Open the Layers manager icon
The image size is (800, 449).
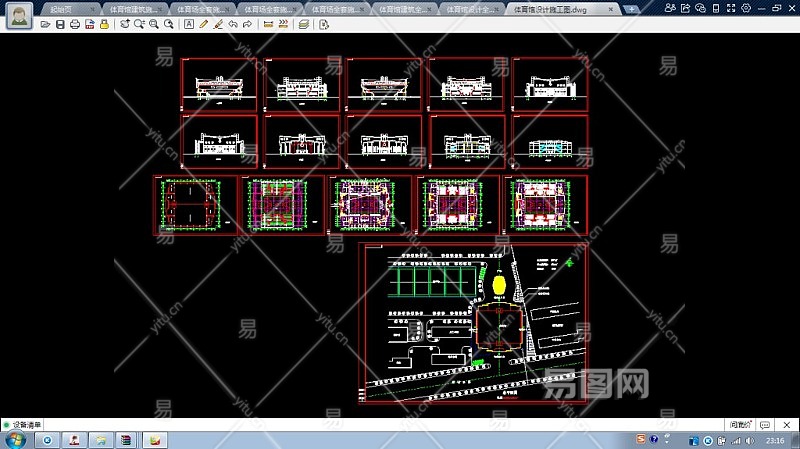(303, 24)
